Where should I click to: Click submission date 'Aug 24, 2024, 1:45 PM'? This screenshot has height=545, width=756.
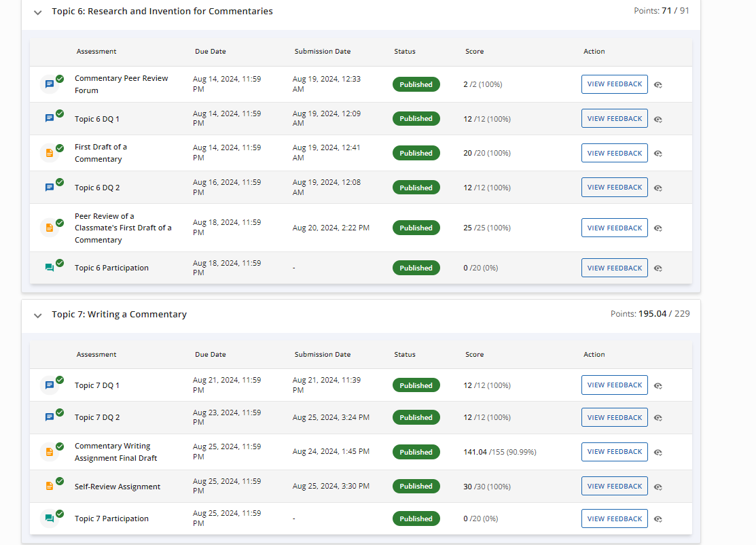click(331, 451)
